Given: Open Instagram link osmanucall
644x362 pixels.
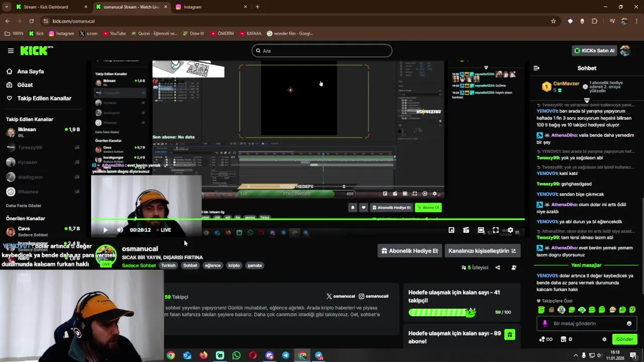Looking at the screenshot, I should (x=373, y=296).
